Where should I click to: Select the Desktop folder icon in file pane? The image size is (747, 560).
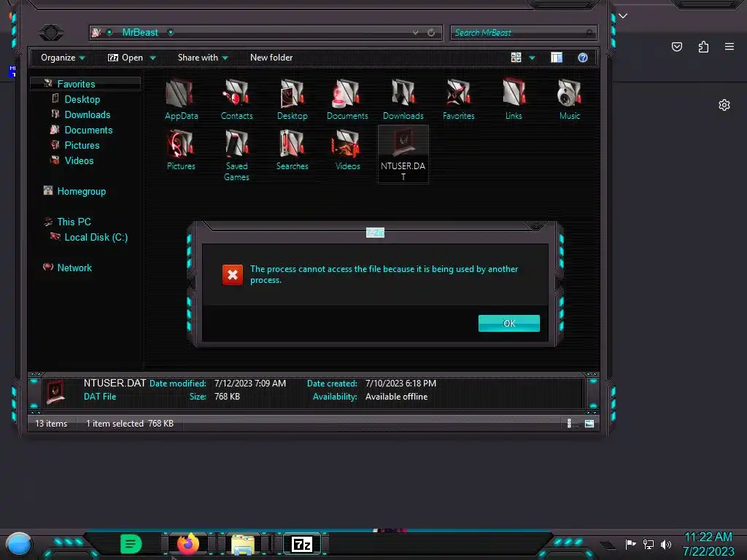pos(292,99)
